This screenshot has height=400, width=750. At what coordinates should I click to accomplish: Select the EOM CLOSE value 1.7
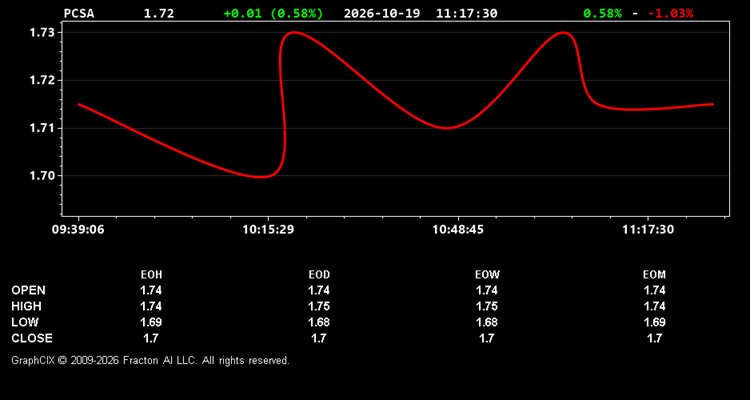[x=654, y=338]
